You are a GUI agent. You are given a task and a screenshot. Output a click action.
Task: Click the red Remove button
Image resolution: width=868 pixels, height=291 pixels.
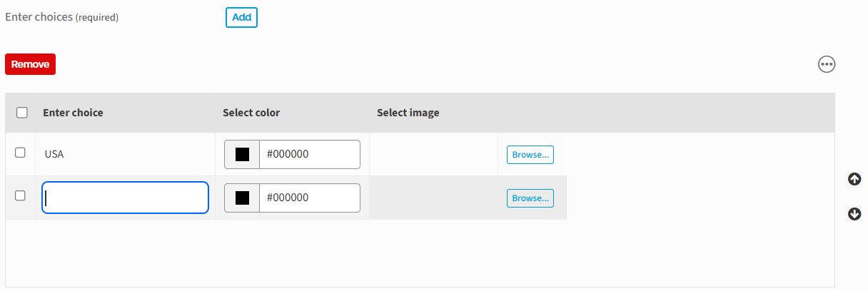click(x=30, y=64)
